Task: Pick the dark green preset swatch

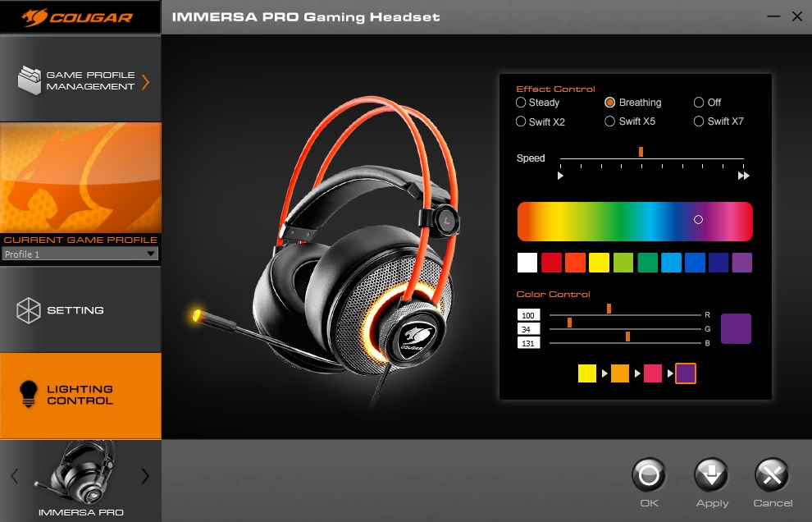Action: point(647,263)
